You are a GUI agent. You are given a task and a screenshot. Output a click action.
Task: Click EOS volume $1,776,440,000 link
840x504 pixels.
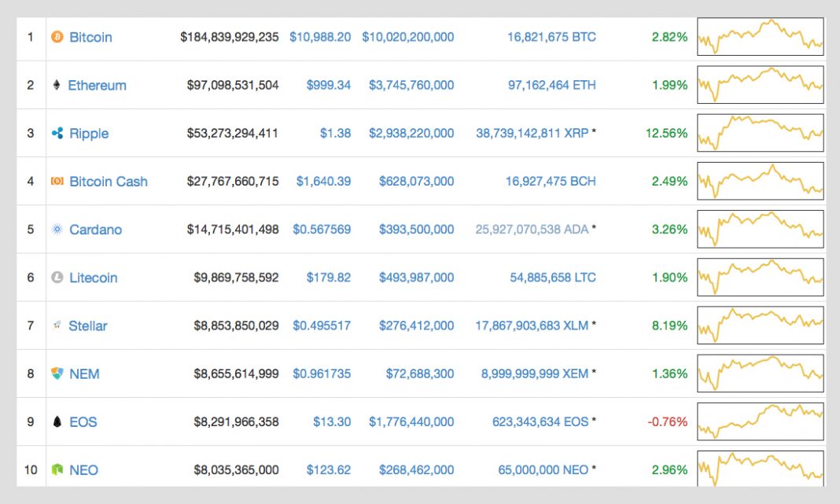click(411, 422)
